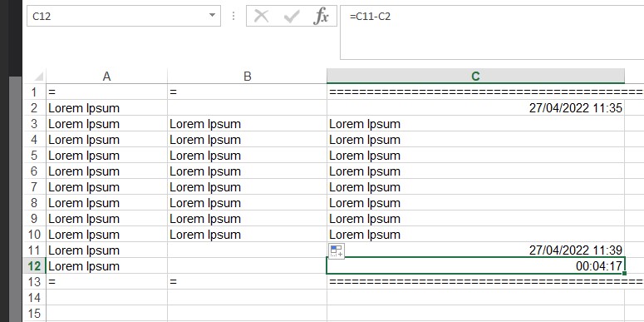Click Lorem Ipsum in cell A12
Screen dimensions: 644x322
point(84,267)
